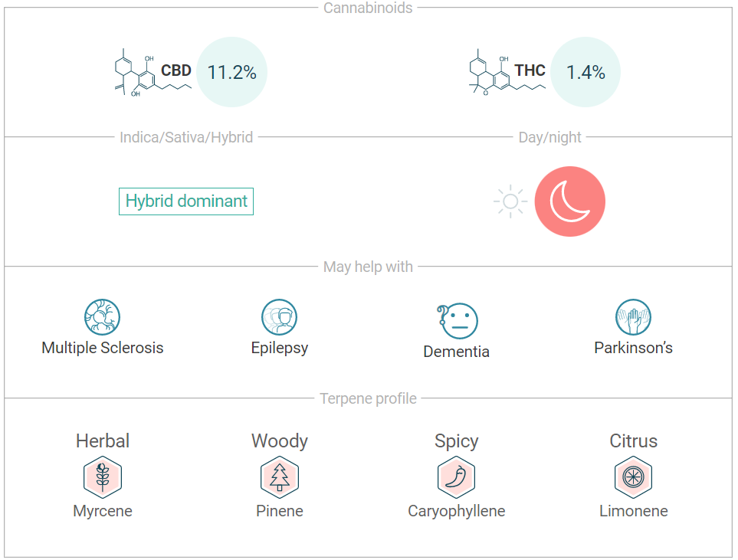The image size is (738, 560).
Task: Click the Woody aroma heading
Action: (x=280, y=441)
